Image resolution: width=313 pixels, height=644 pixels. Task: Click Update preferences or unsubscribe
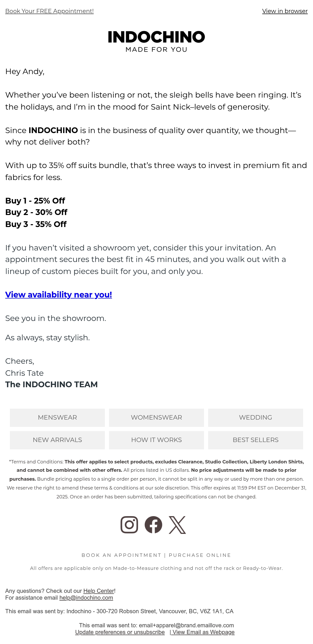click(x=120, y=632)
